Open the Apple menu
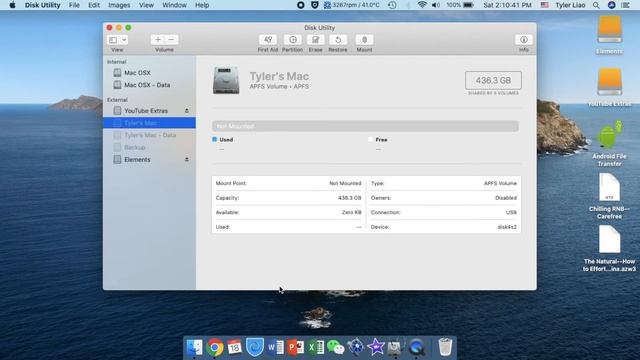Viewport: 640px width, 360px height. click(12, 5)
